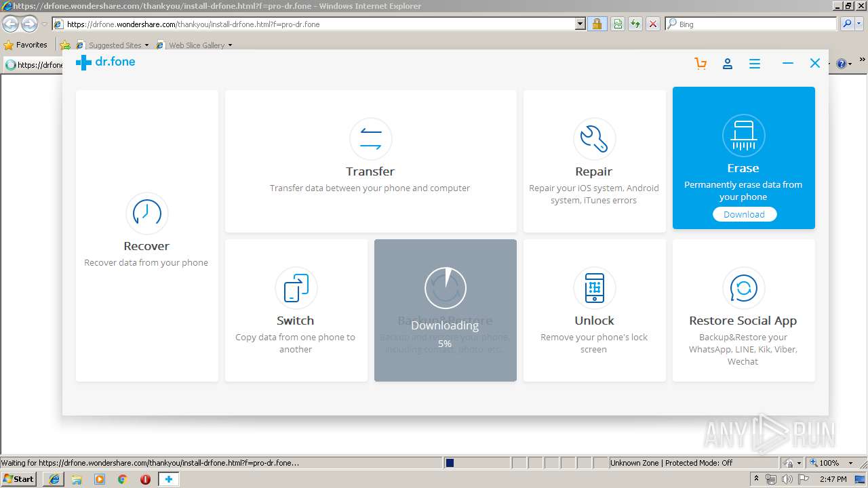The height and width of the screenshot is (488, 868).
Task: Select the Recover clock icon
Action: tap(147, 213)
